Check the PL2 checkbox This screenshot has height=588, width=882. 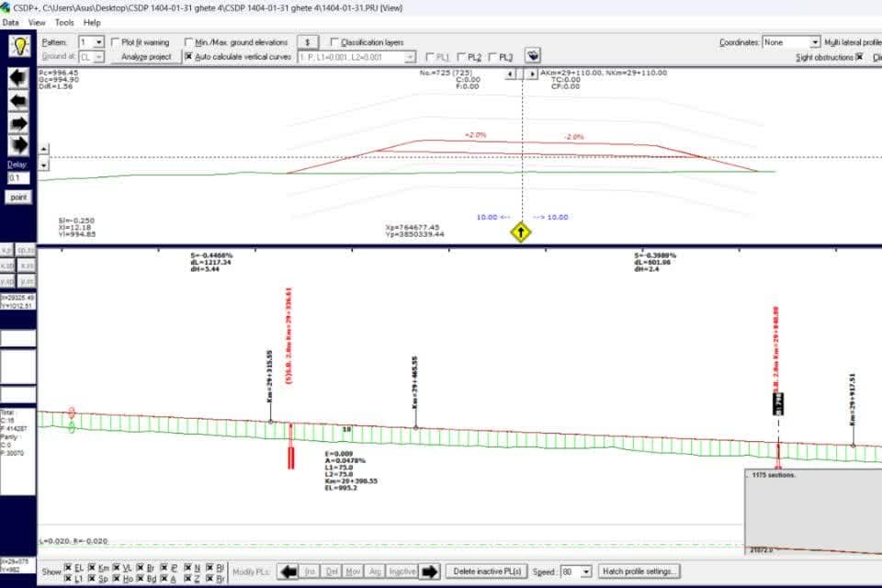pos(462,57)
